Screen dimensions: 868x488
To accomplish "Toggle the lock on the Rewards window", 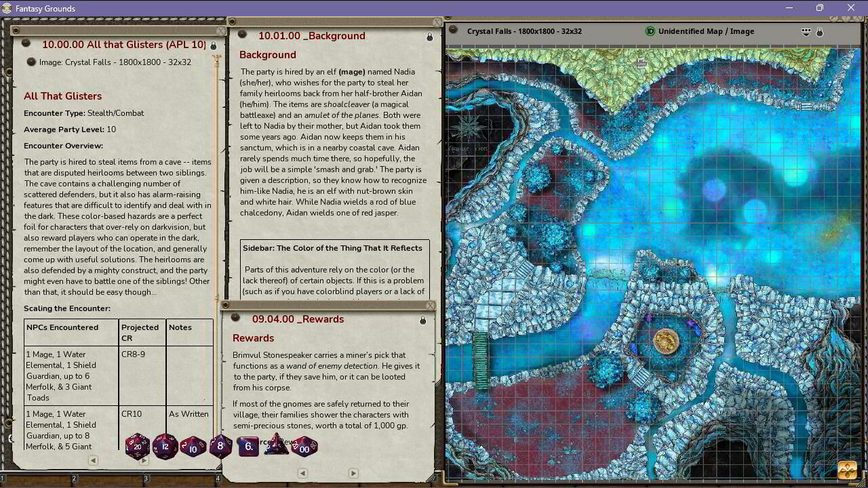I will point(422,320).
